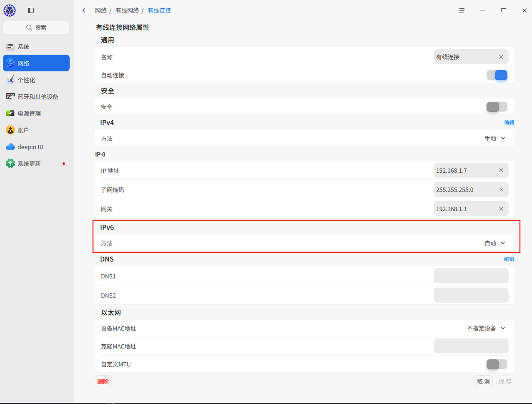Click the back arrow icon

[84, 10]
